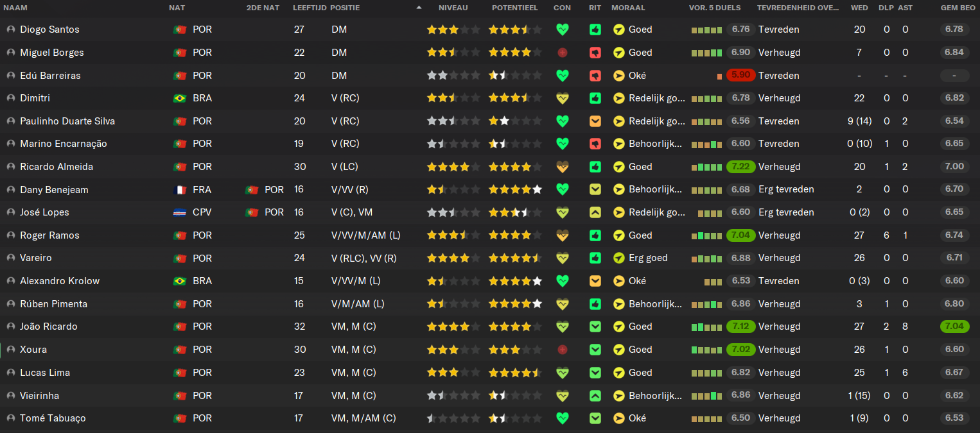
Task: Open Ricardo Almeida's player profile
Action: coord(57,167)
